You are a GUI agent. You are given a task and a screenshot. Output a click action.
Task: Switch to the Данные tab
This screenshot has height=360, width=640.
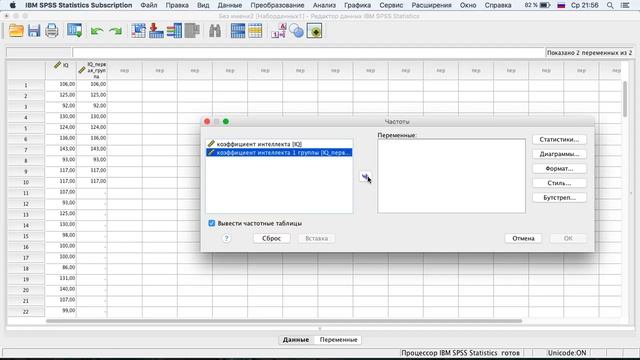click(x=296, y=340)
